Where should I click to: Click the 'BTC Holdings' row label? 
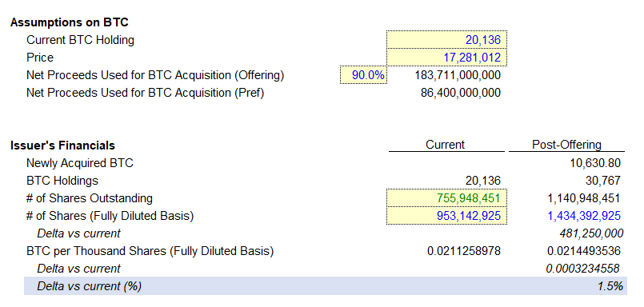[x=62, y=181]
